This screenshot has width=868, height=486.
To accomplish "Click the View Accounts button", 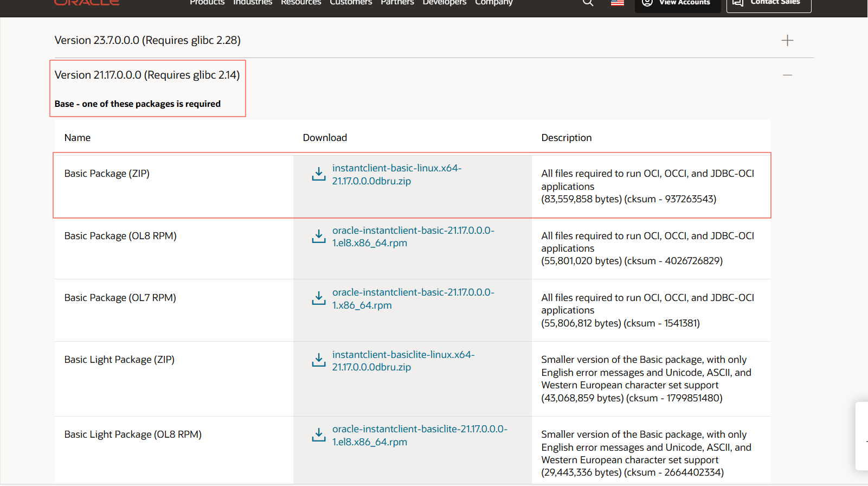I will 677,3.
